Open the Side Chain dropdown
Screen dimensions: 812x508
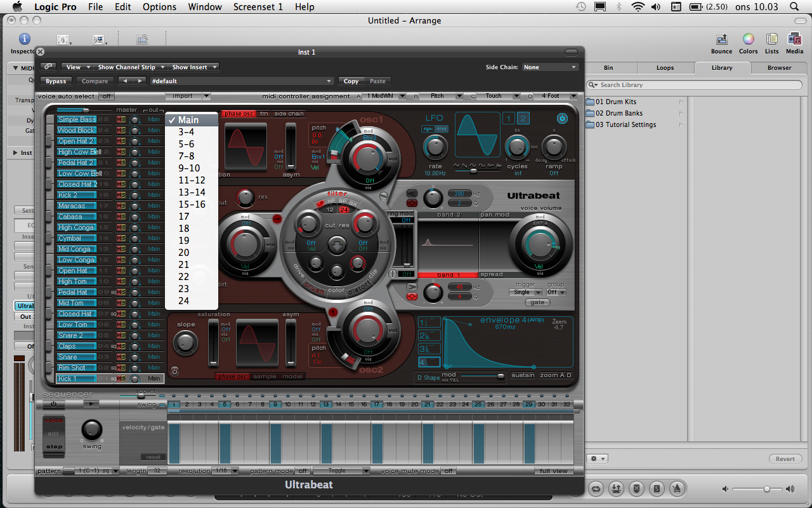coord(549,67)
